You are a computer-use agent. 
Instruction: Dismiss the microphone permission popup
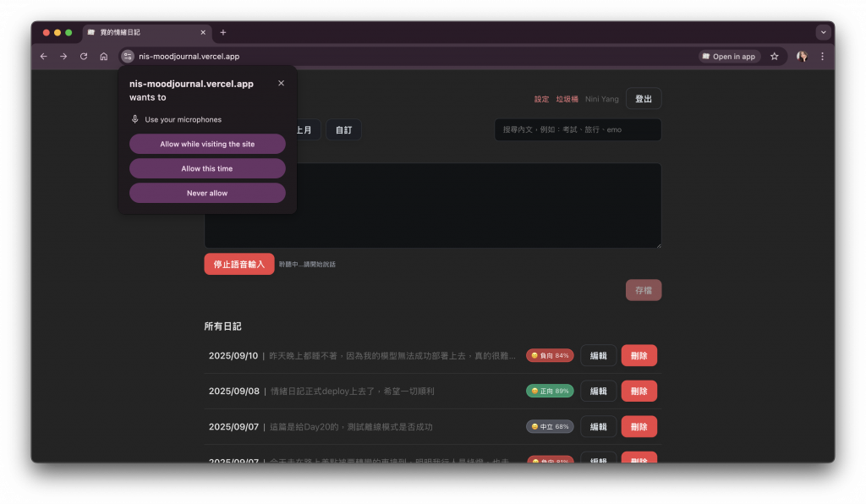pyautogui.click(x=281, y=84)
